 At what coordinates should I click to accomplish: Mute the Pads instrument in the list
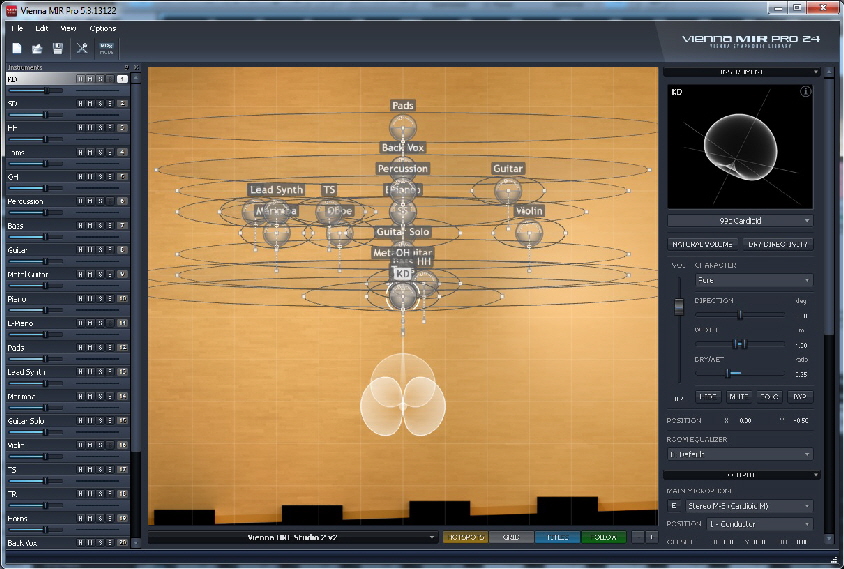[x=90, y=348]
